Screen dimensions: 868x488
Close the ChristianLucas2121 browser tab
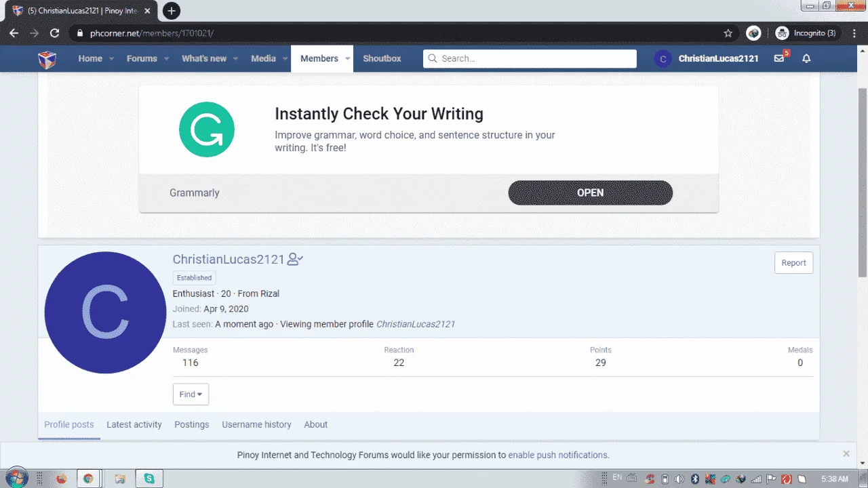click(147, 11)
